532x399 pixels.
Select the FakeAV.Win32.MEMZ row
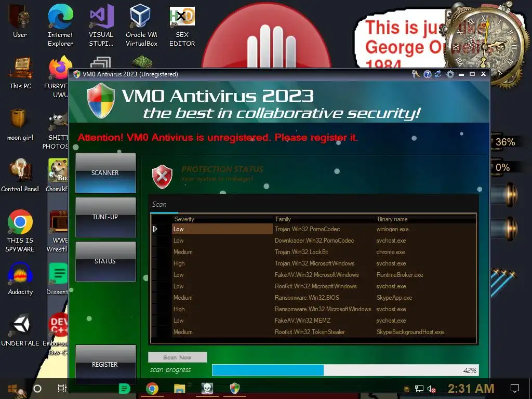point(314,321)
